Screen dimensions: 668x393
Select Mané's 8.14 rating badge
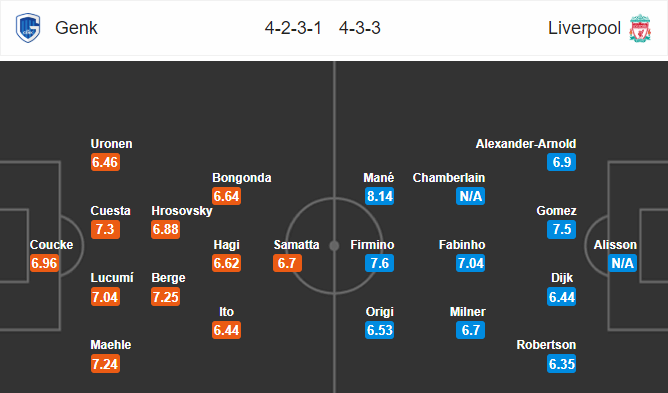click(380, 196)
